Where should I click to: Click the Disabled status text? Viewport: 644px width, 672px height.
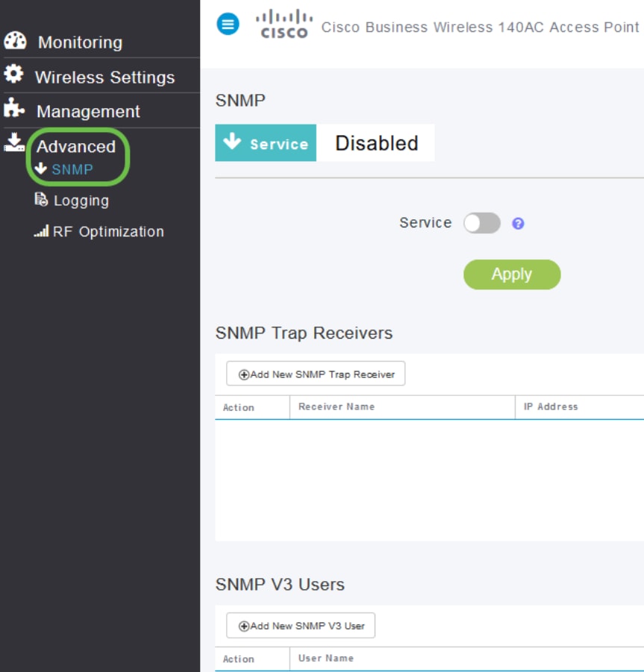(376, 143)
